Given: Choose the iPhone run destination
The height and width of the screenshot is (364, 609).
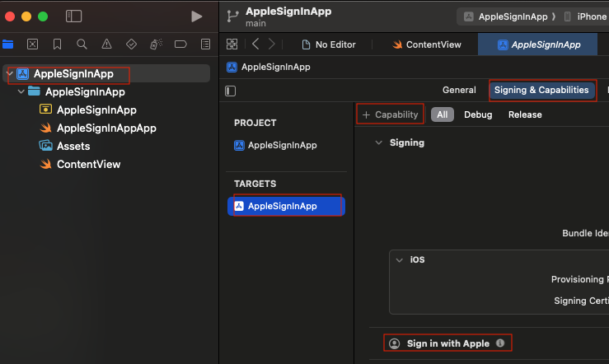Looking at the screenshot, I should [x=585, y=16].
